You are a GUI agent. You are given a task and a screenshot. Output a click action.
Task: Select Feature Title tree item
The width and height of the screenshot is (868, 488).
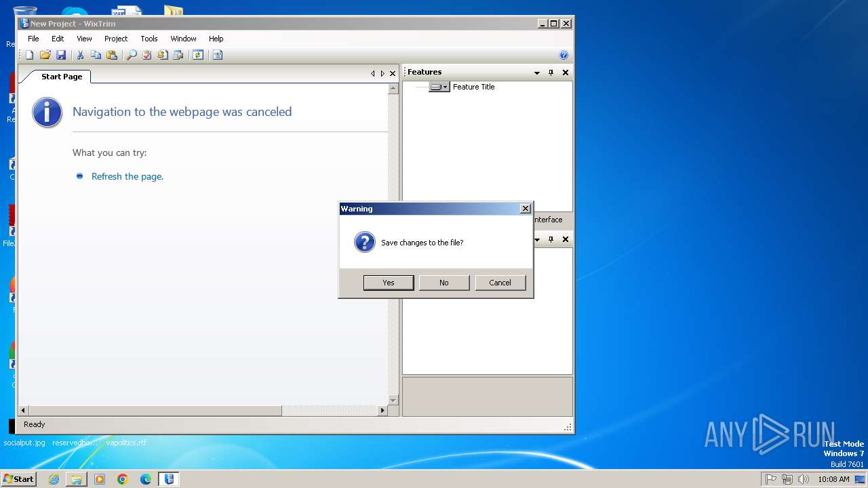[x=474, y=87]
